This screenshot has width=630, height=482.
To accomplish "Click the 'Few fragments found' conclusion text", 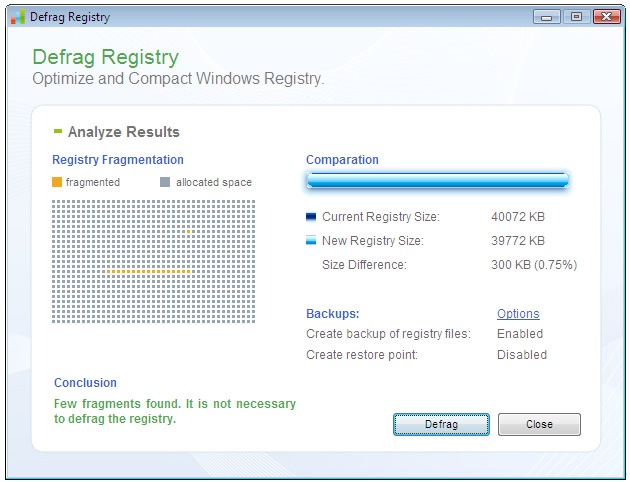I will (175, 411).
